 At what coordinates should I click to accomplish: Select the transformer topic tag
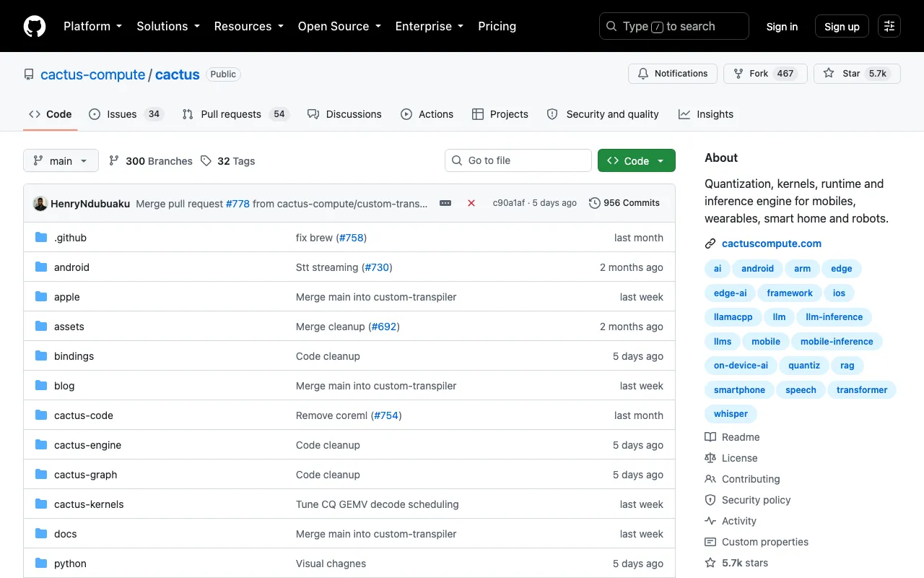pyautogui.click(x=862, y=390)
